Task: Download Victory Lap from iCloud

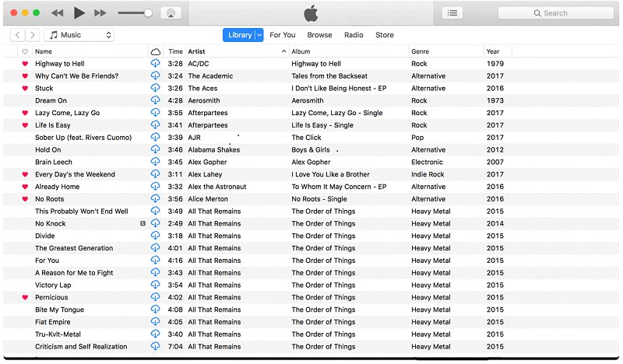Action: [155, 285]
